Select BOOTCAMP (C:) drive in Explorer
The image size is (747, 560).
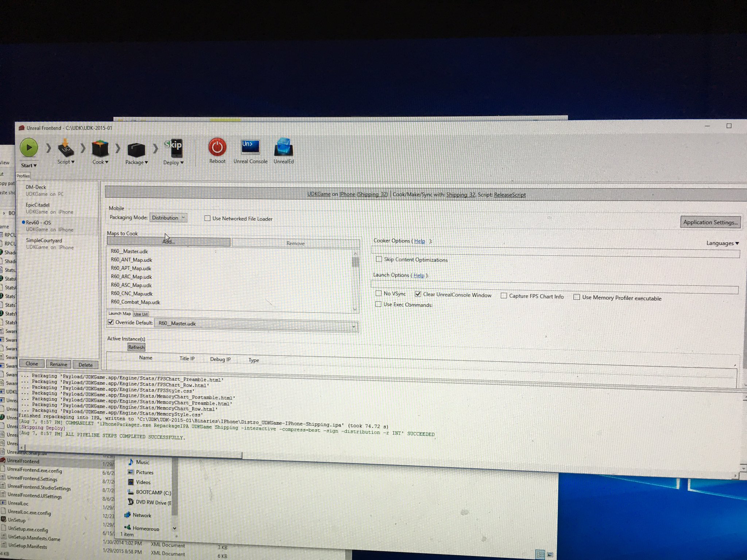click(149, 492)
